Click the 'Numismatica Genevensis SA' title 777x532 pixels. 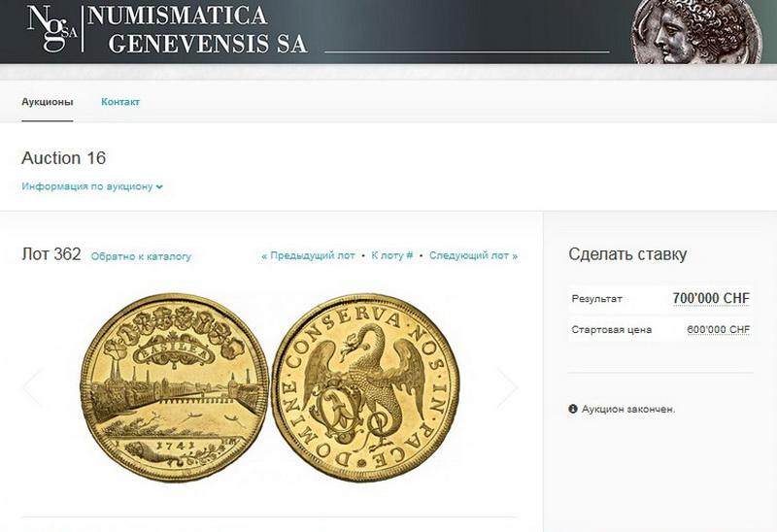(x=197, y=30)
